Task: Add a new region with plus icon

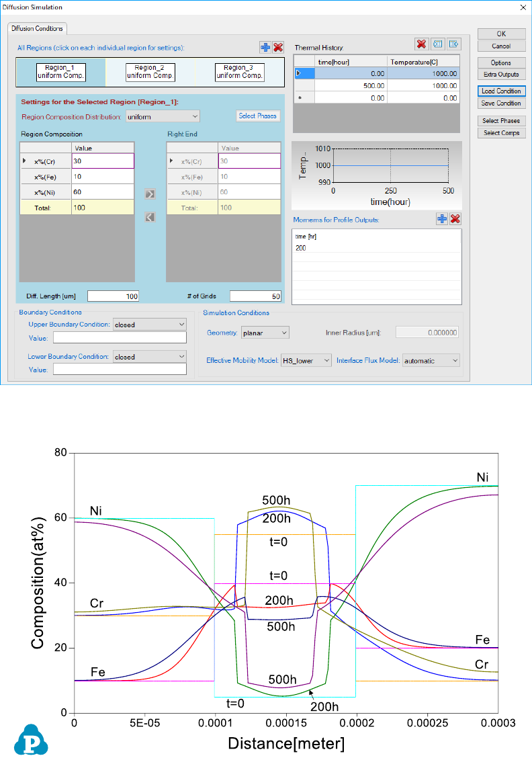Action: pos(265,47)
